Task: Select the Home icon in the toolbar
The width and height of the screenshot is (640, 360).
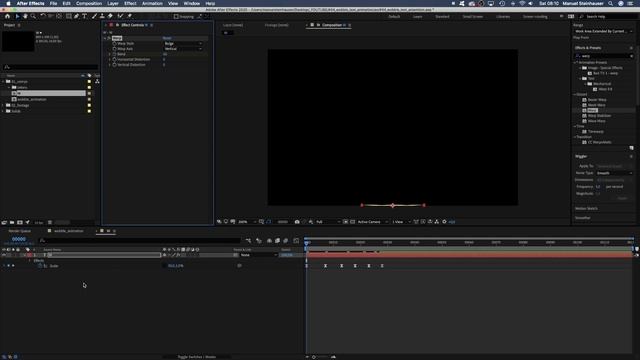Action: coord(7,16)
